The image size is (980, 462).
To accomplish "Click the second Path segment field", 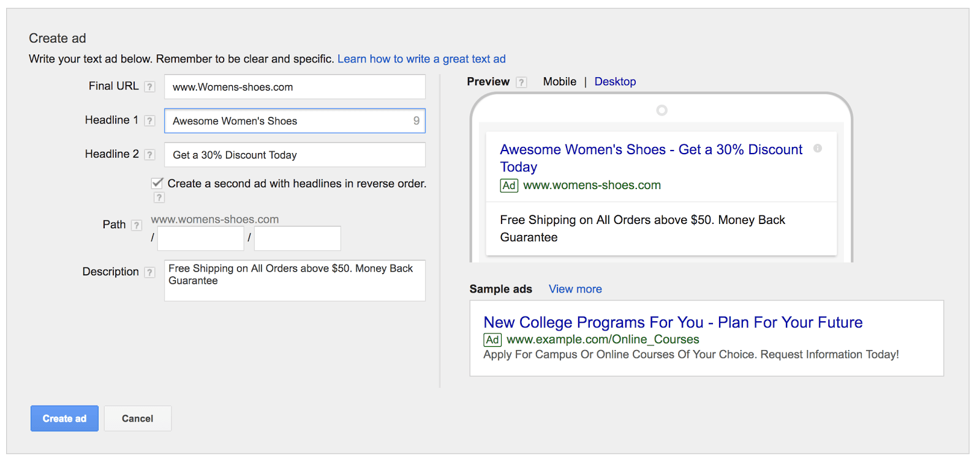I will click(x=297, y=238).
